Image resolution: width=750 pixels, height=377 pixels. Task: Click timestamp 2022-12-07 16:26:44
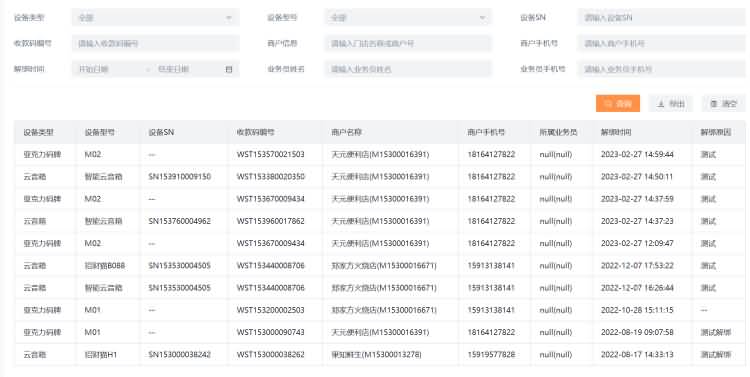coord(637,288)
